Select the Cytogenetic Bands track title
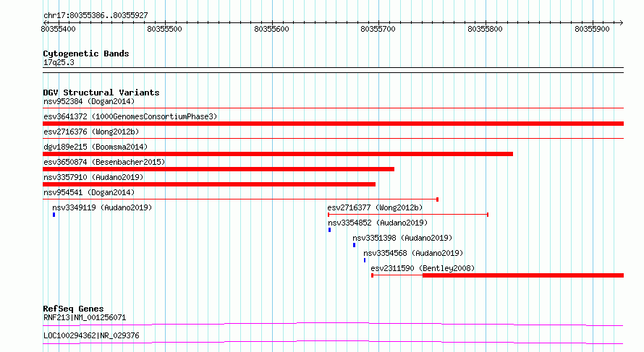The image size is (644, 352). point(86,53)
